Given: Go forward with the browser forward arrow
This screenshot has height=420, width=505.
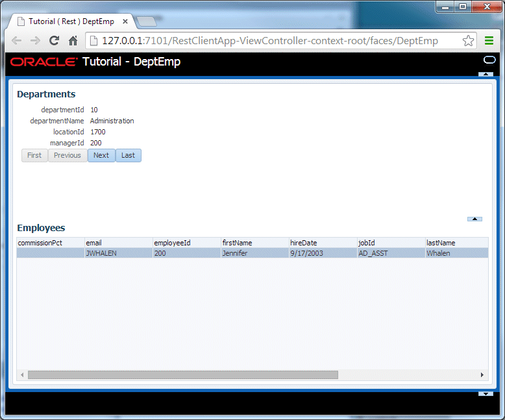Looking at the screenshot, I should (35, 41).
